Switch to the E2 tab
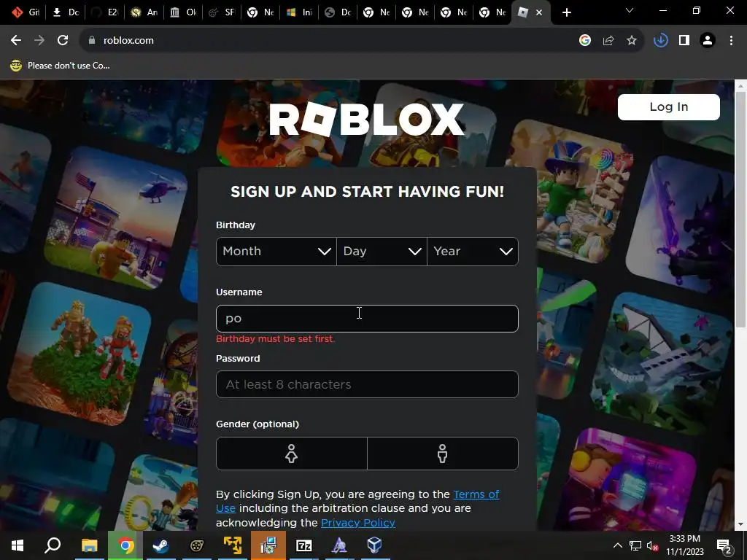Image resolution: width=747 pixels, height=560 pixels. point(105,12)
